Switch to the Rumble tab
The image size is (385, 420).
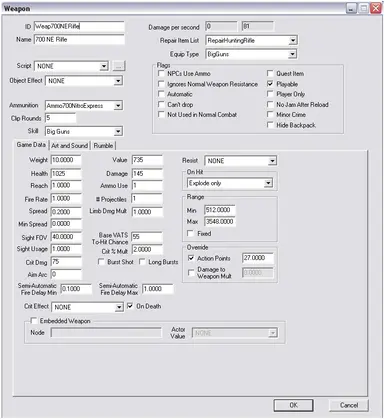[103, 146]
